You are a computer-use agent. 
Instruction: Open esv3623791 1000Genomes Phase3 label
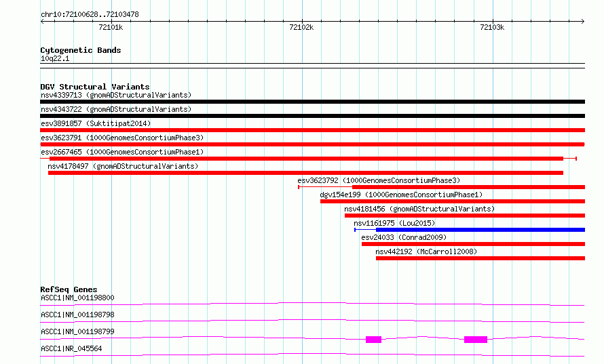point(122,138)
